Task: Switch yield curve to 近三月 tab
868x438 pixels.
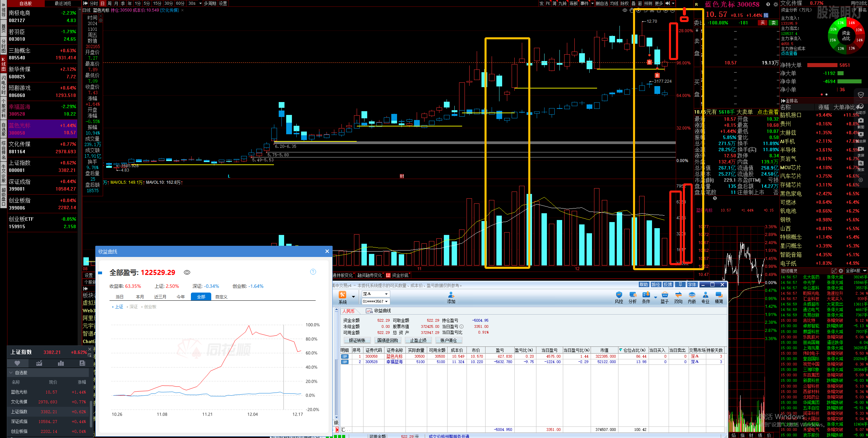Action: tap(160, 297)
